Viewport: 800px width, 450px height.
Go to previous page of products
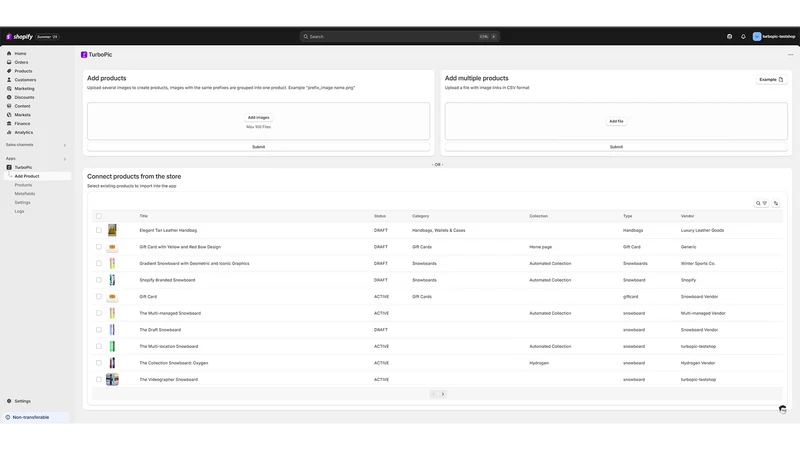(x=433, y=394)
